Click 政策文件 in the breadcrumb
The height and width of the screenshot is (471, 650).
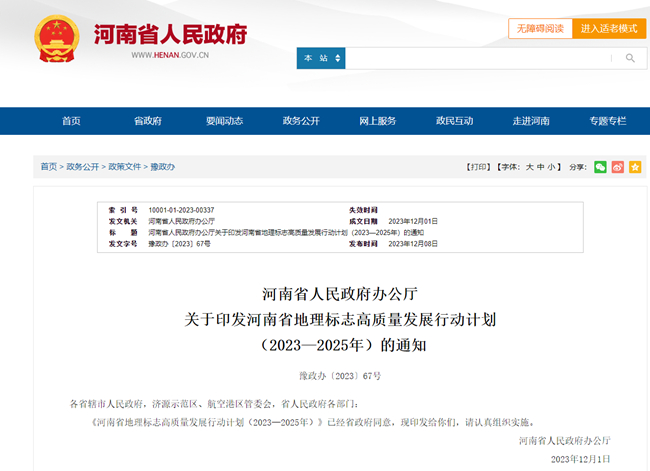coord(125,167)
